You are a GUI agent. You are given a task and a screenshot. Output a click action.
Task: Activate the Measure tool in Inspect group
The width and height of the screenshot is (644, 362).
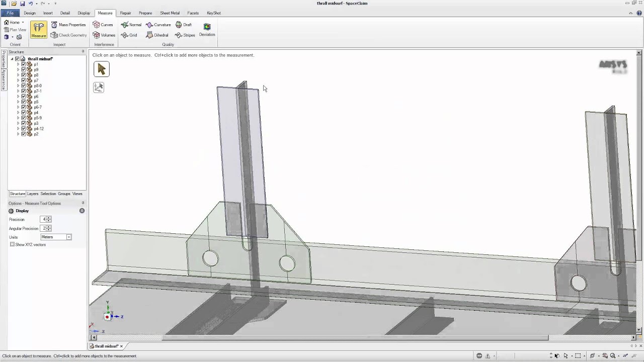coord(39,30)
